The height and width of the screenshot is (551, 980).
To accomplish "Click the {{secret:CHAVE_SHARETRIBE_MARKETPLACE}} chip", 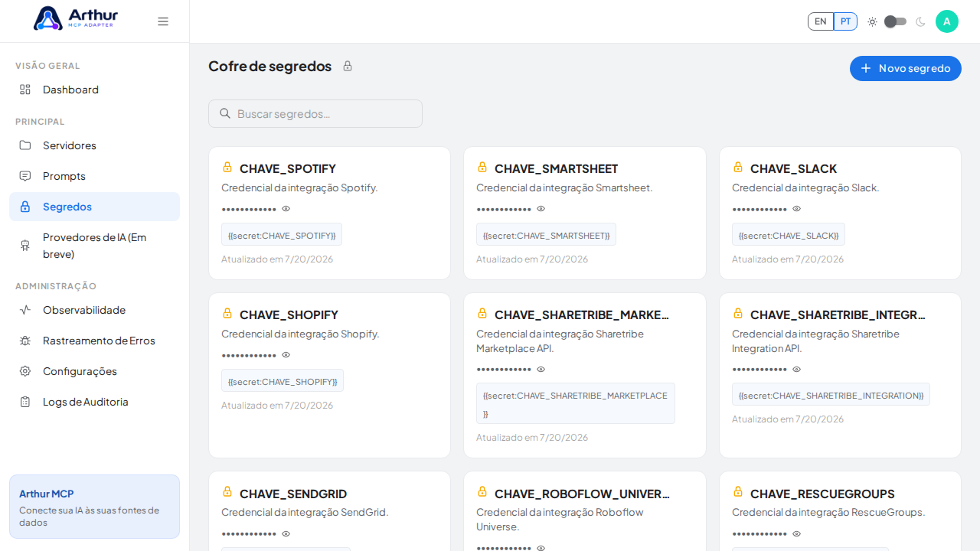I will 576,404.
